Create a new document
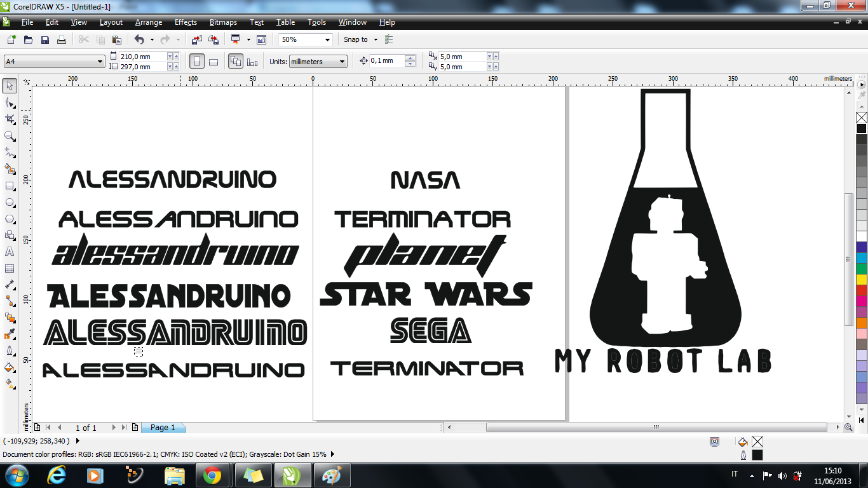 [11, 39]
